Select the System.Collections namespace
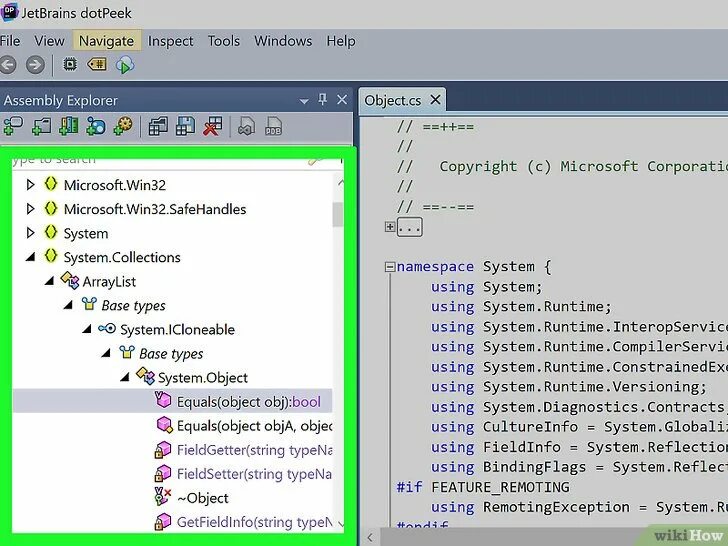This screenshot has height=546, width=728. click(122, 257)
